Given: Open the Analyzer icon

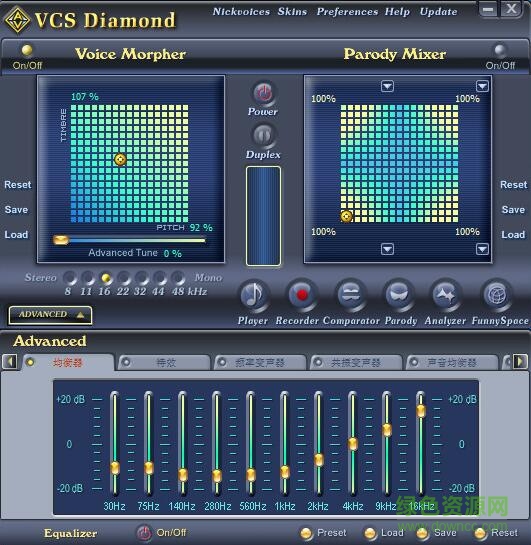Looking at the screenshot, I should click(x=446, y=295).
